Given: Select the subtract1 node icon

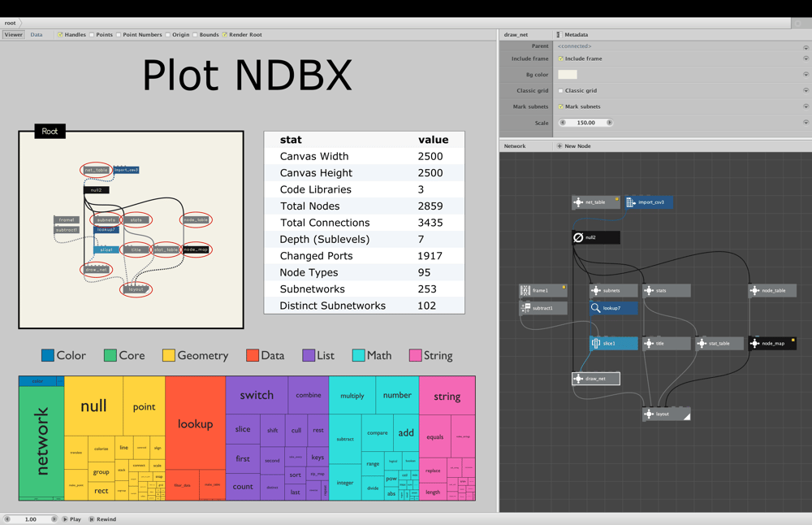Looking at the screenshot, I should 525,308.
